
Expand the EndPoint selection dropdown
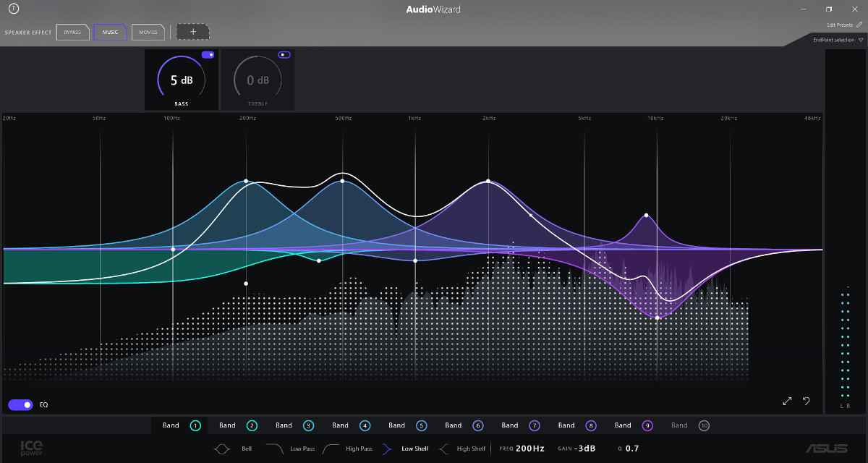(x=838, y=40)
